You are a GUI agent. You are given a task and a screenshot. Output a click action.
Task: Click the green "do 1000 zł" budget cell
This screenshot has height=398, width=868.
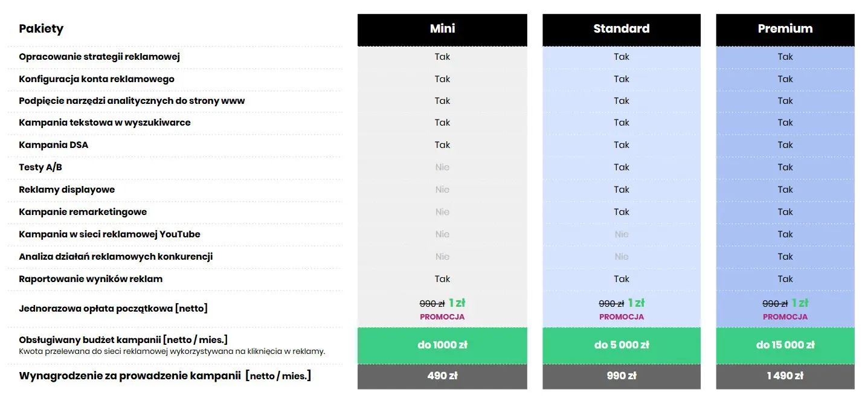[442, 345]
